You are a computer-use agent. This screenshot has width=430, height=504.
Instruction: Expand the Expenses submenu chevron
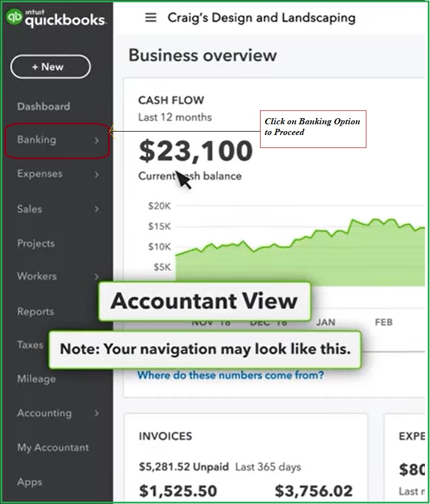96,174
